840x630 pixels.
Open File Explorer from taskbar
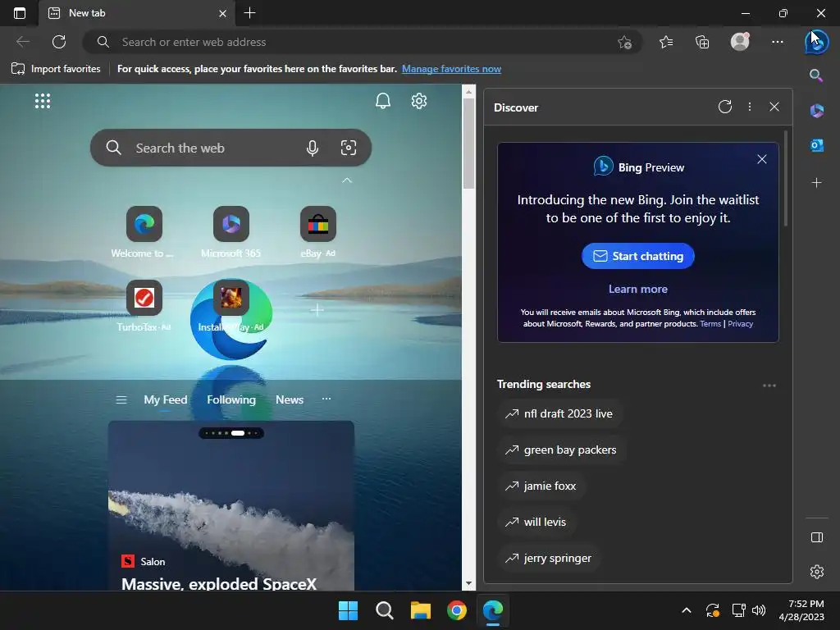click(x=421, y=610)
